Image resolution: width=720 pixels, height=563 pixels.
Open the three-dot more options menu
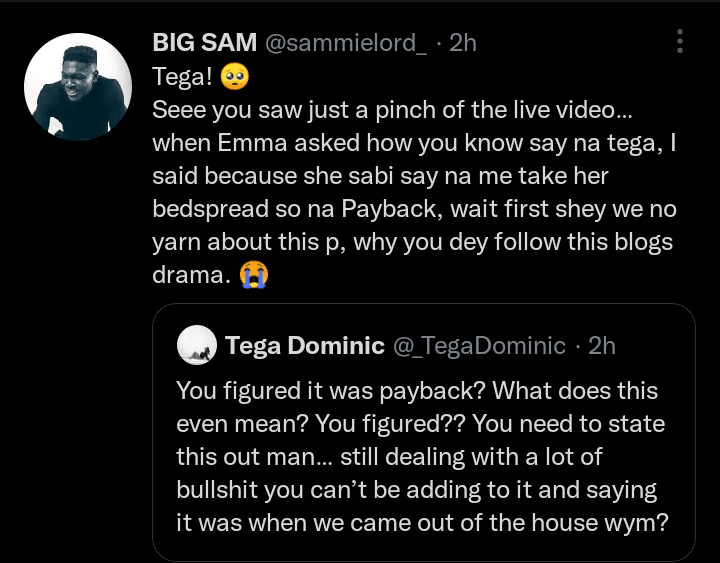(x=680, y=41)
